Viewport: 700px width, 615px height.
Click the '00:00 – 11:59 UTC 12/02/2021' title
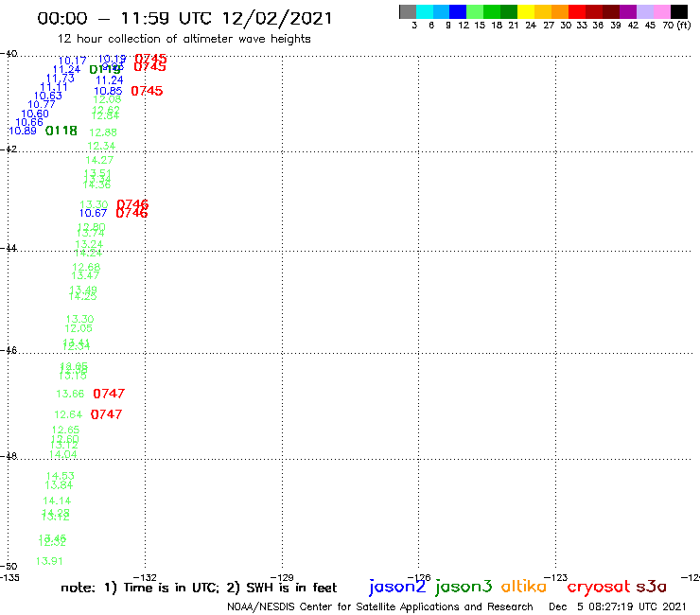tap(184, 18)
